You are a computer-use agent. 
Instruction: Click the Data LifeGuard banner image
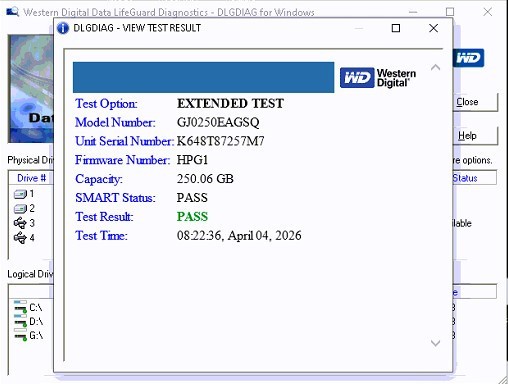pyautogui.click(x=31, y=89)
